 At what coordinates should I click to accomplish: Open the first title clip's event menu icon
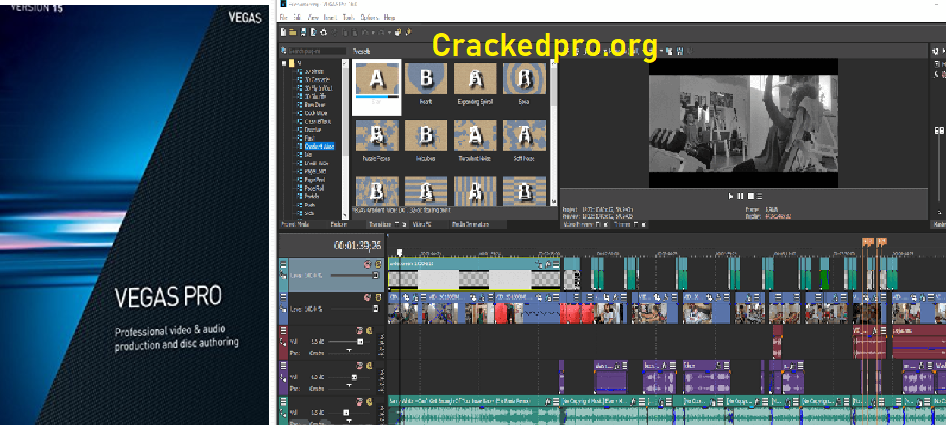tap(556, 264)
